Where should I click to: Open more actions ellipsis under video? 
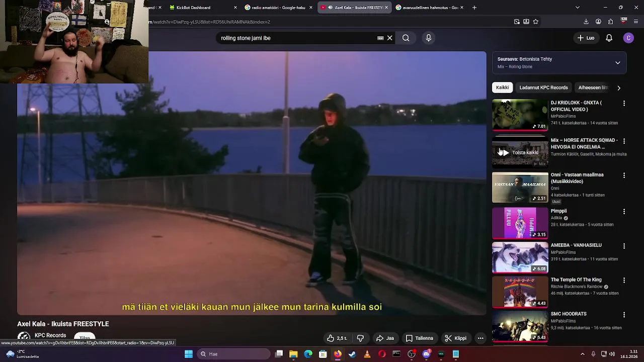[x=480, y=338]
